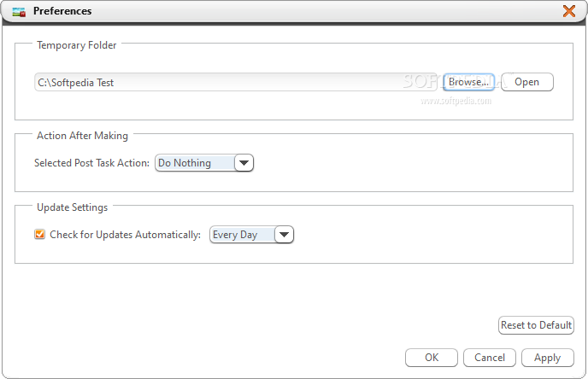Click the Temporary Folder group heading

coord(77,45)
